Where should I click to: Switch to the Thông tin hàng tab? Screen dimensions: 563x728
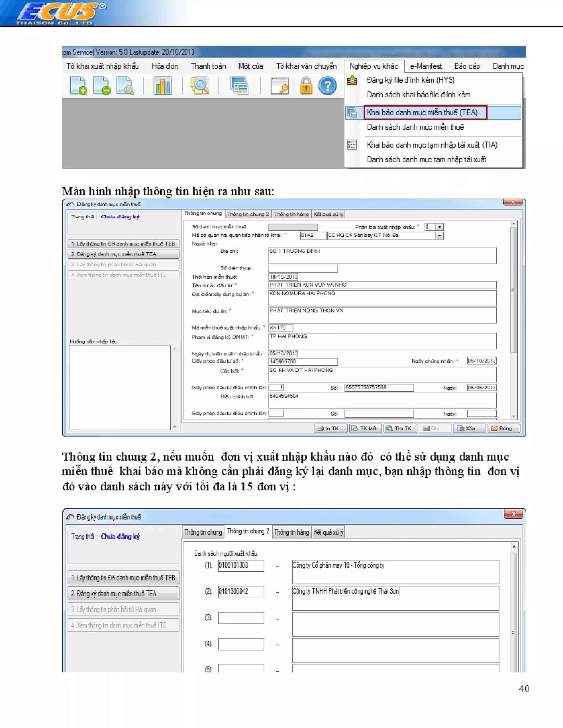click(291, 214)
